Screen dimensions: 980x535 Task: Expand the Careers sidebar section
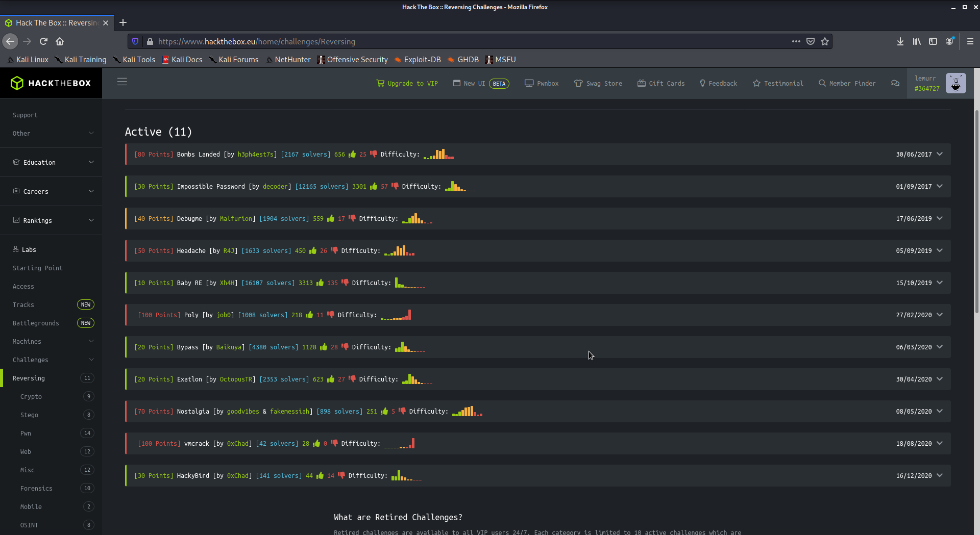pos(51,191)
